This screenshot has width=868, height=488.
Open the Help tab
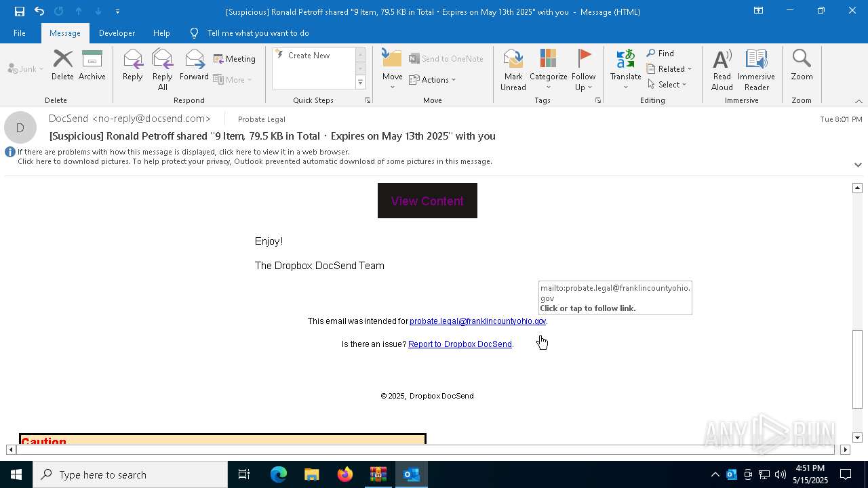161,33
